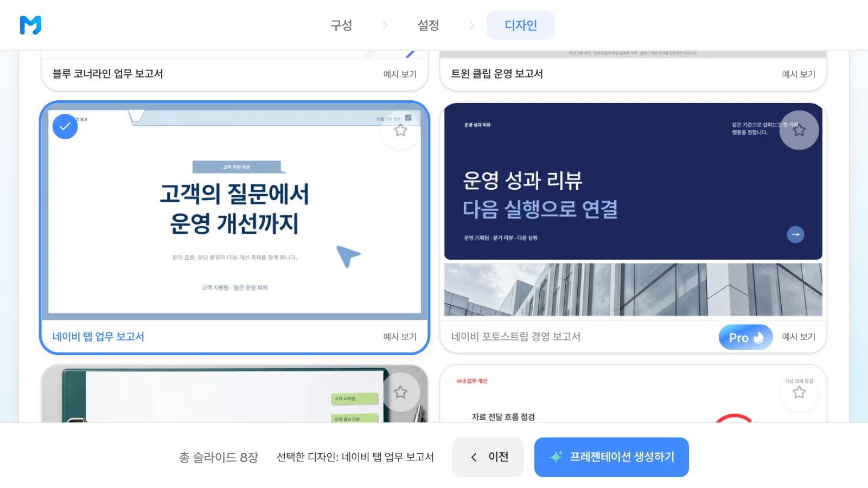The height and width of the screenshot is (488, 868).
Task: Click the 네이비 포토스트립 경영 보고서 title
Action: (516, 337)
